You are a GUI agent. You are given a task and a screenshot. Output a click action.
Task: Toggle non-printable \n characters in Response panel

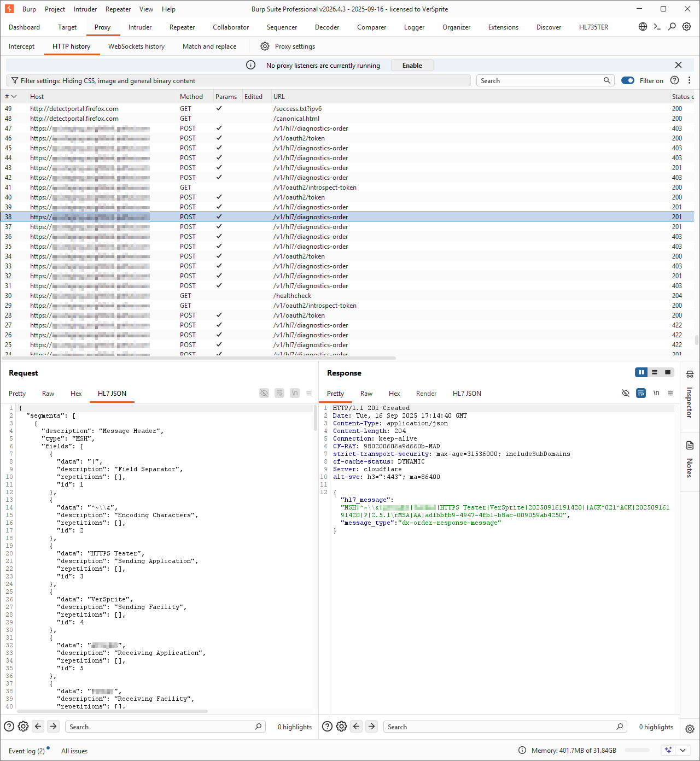pos(656,393)
